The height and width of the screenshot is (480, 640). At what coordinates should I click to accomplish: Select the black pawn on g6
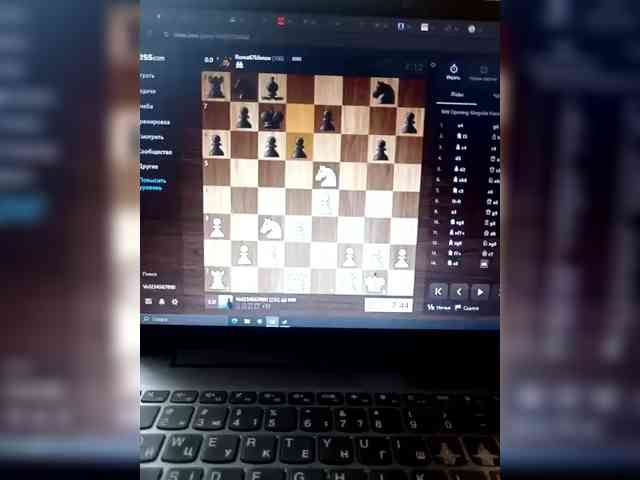[x=382, y=149]
